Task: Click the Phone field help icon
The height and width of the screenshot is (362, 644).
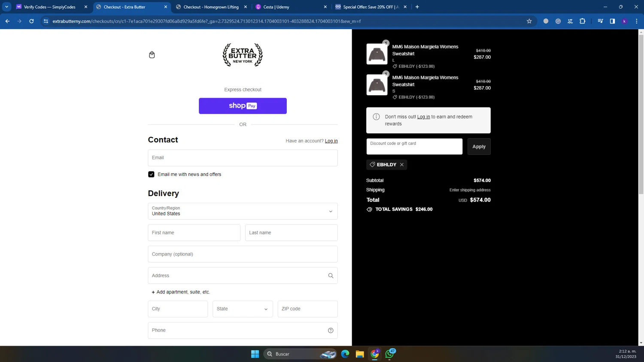Action: 331,330
